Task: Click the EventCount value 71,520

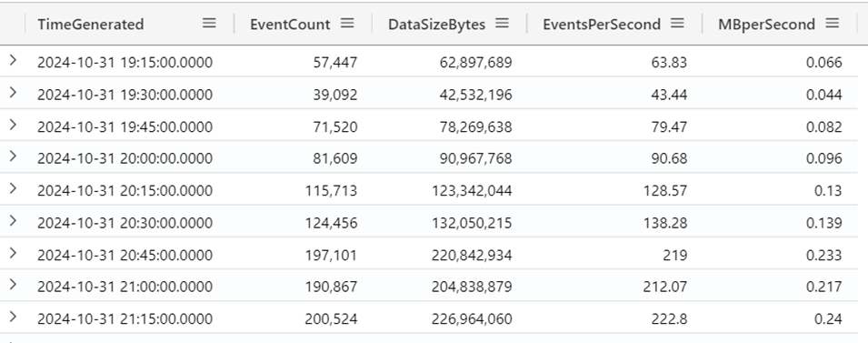Action: tap(335, 126)
